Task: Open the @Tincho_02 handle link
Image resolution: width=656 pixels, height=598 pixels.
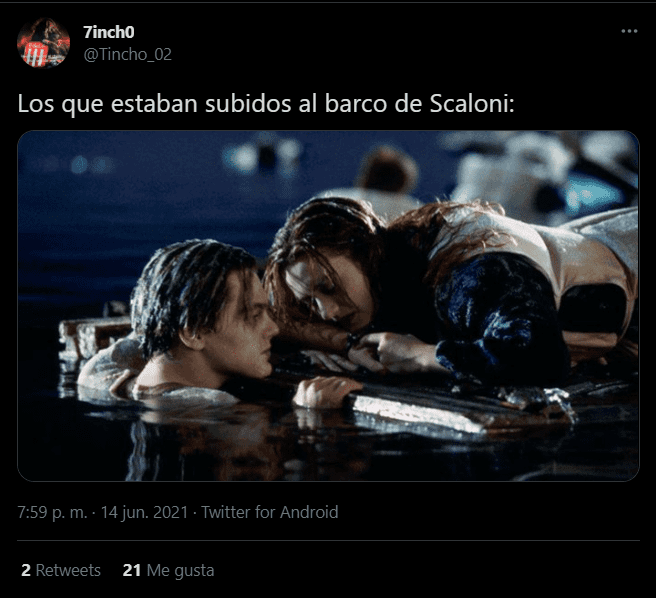Action: (x=128, y=54)
